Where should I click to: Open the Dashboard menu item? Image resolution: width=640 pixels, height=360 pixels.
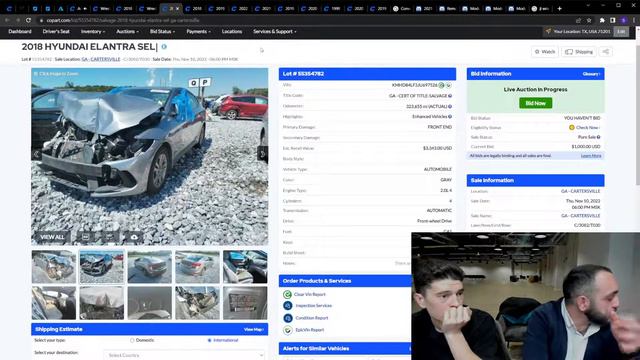click(20, 31)
